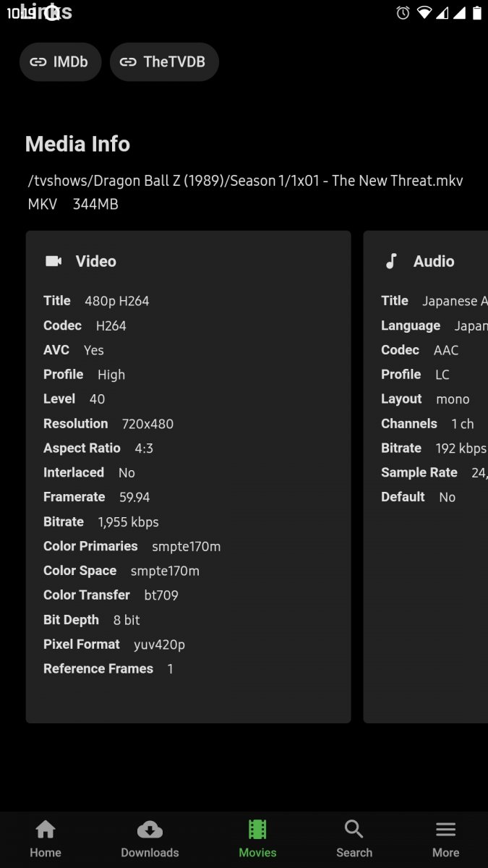Click the Video card title
Viewport: 488px width, 868px height.
point(96,261)
